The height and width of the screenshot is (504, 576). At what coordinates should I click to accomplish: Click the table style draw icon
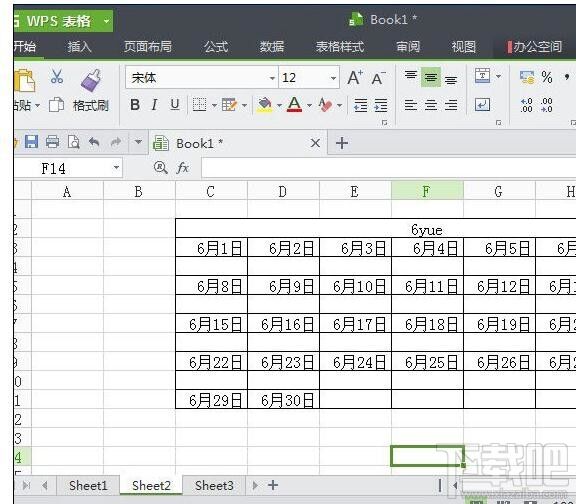pyautogui.click(x=229, y=105)
